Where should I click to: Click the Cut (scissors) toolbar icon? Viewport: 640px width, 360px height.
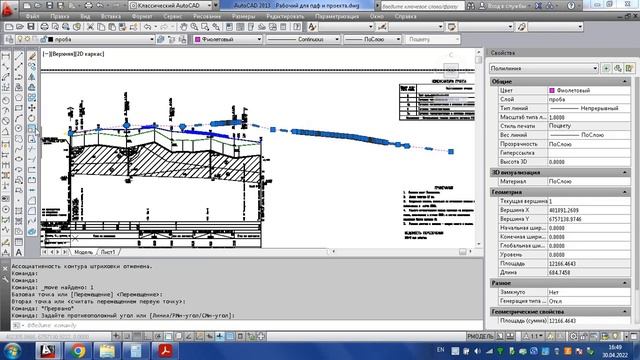pos(90,27)
